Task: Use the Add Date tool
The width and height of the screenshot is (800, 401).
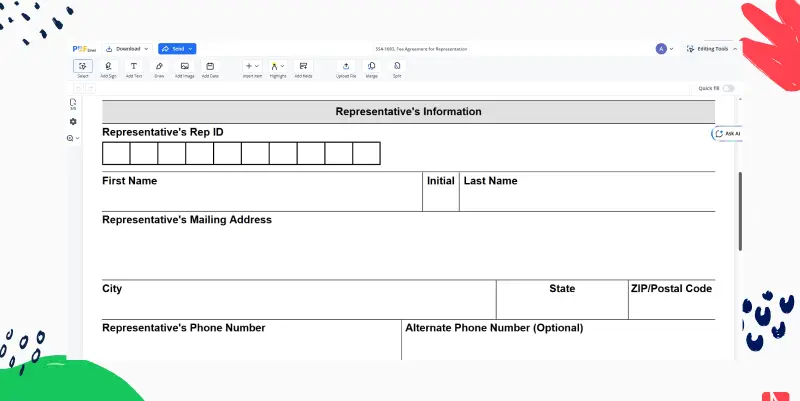Action: point(210,69)
